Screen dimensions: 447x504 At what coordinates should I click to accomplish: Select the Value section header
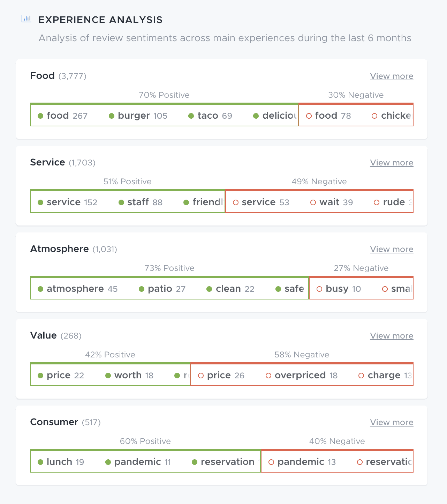43,335
